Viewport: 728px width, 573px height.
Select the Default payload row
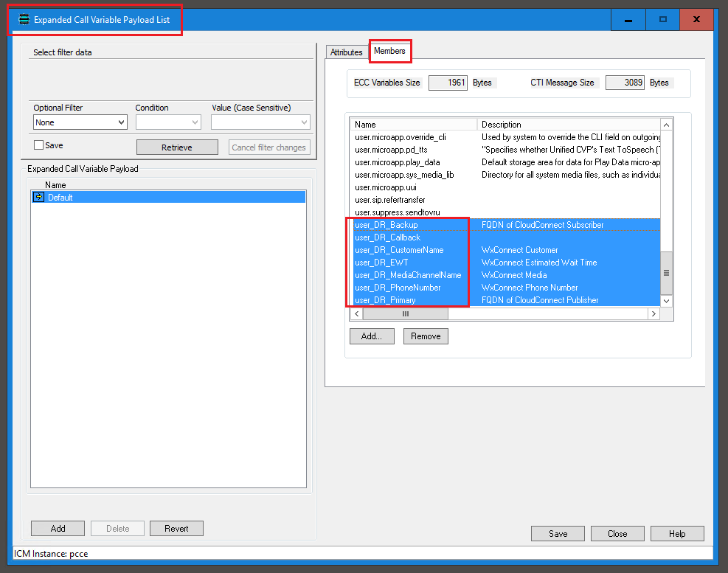[x=168, y=198]
